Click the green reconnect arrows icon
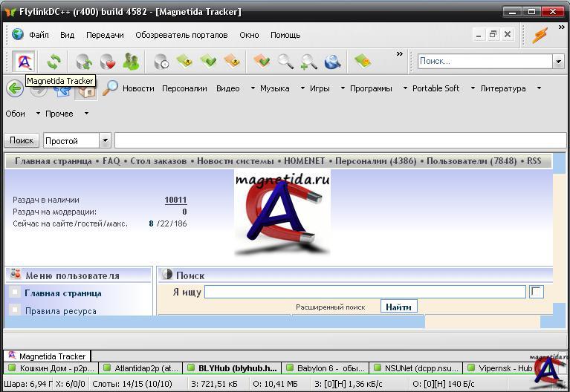 pyautogui.click(x=54, y=62)
